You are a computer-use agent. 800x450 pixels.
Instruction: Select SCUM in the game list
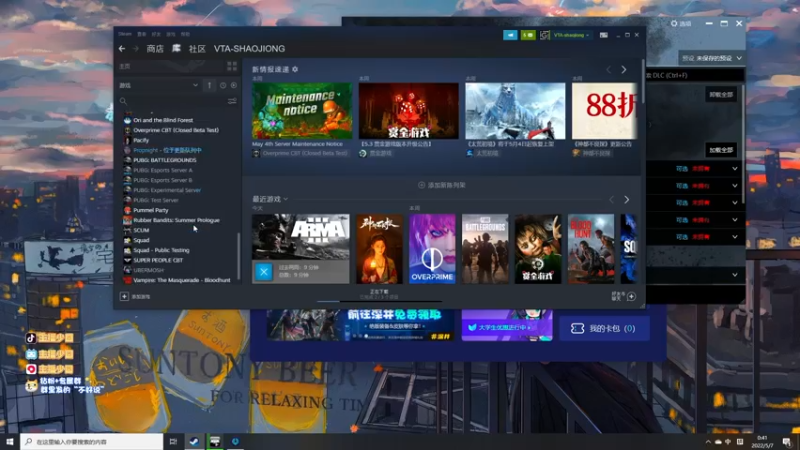(x=141, y=230)
